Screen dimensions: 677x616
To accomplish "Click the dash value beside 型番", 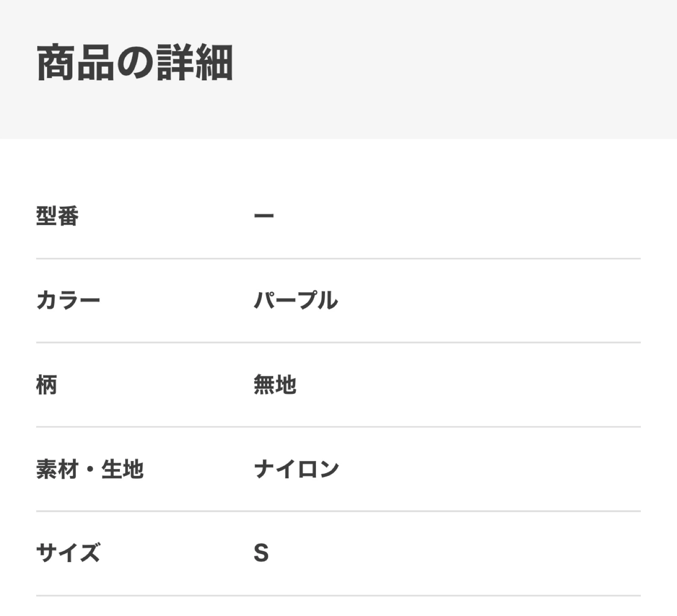I will pos(264,216).
